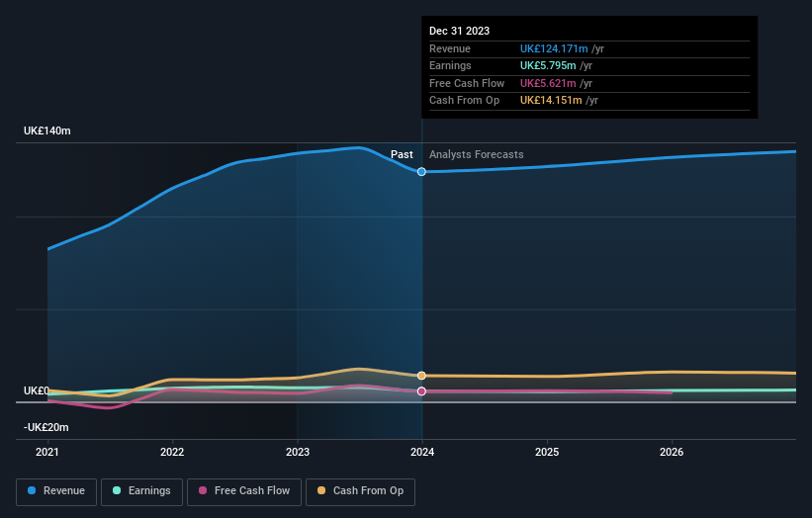Click the 2023 x-axis label
This screenshot has width=812, height=518.
pyautogui.click(x=298, y=453)
